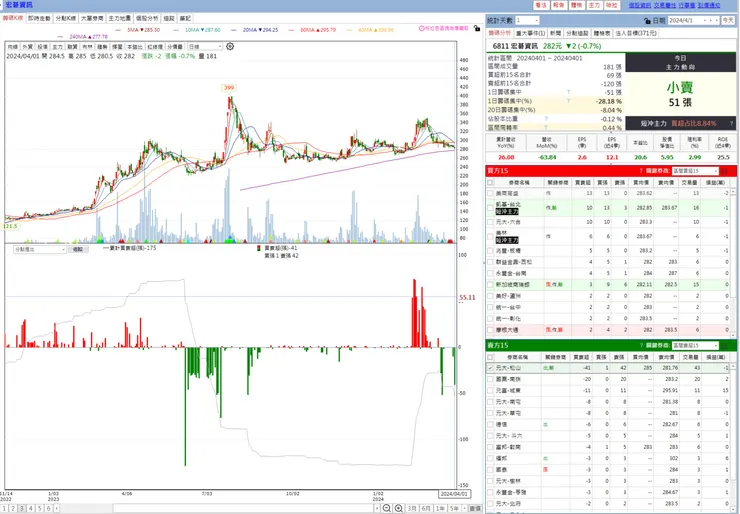Open 關鍵券商 dropdown in 賣方15 header
The width and height of the screenshot is (740, 514).
point(695,345)
